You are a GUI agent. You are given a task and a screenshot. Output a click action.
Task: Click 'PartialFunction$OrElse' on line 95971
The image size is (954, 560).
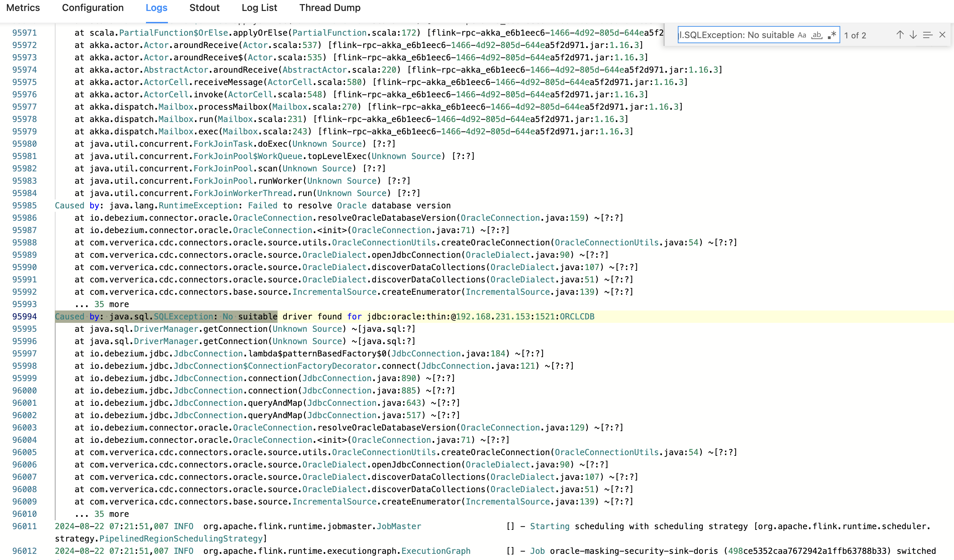[x=174, y=33]
